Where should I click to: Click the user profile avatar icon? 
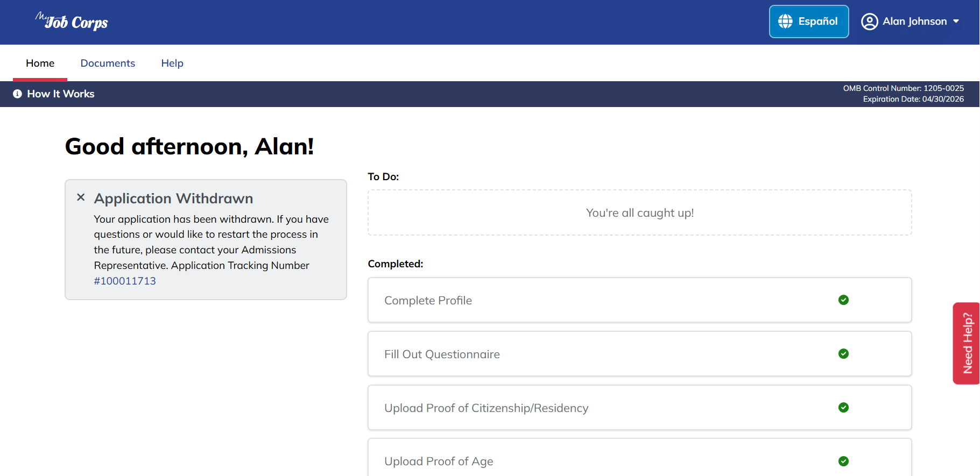869,22
